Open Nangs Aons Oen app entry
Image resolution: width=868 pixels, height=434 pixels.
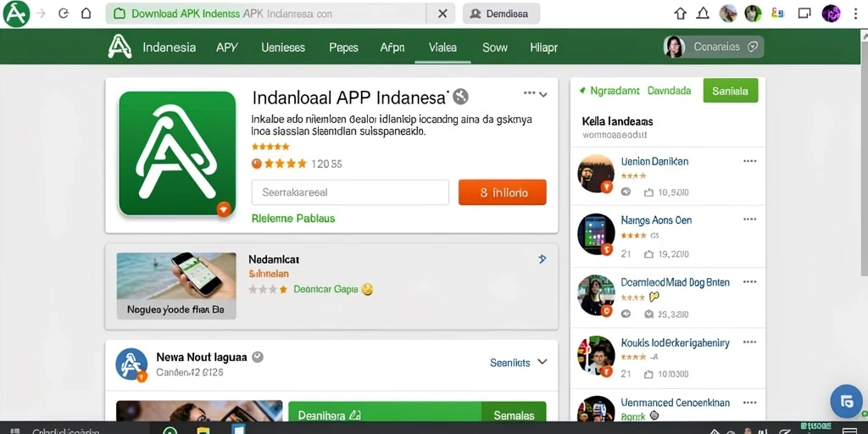tap(656, 220)
